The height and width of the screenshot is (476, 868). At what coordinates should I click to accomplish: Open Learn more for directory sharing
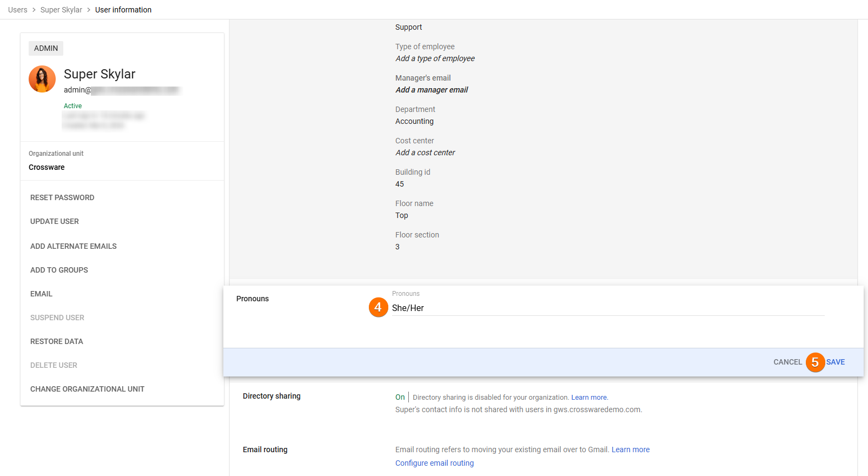click(589, 398)
